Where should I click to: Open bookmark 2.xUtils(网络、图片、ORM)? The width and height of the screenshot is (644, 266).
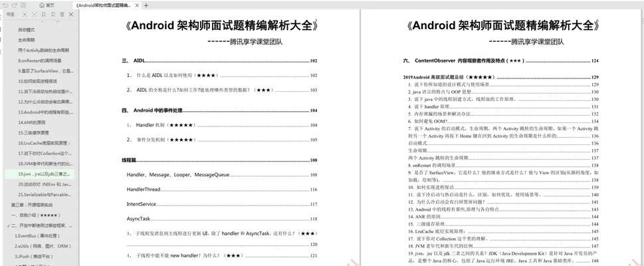43,246
